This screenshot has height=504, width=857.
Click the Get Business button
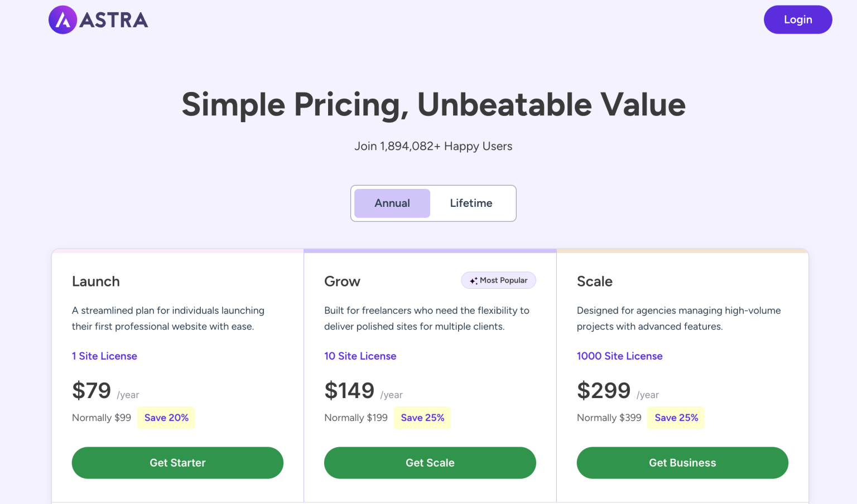click(x=682, y=463)
